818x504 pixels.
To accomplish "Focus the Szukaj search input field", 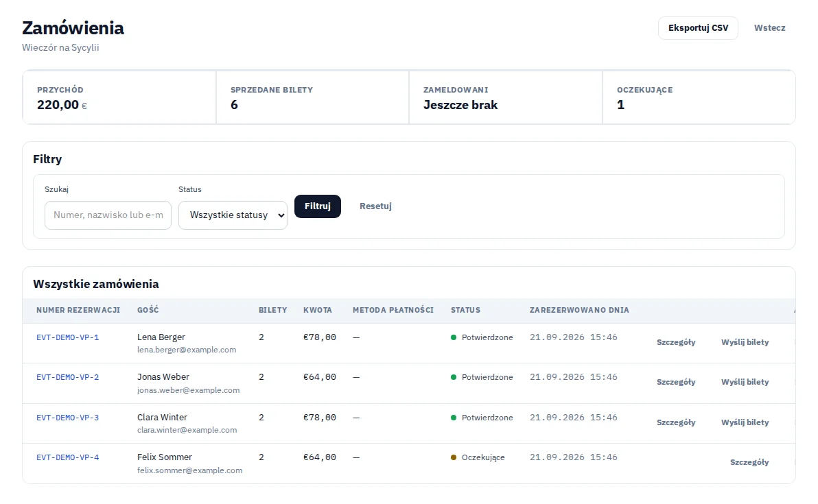I will pos(108,215).
